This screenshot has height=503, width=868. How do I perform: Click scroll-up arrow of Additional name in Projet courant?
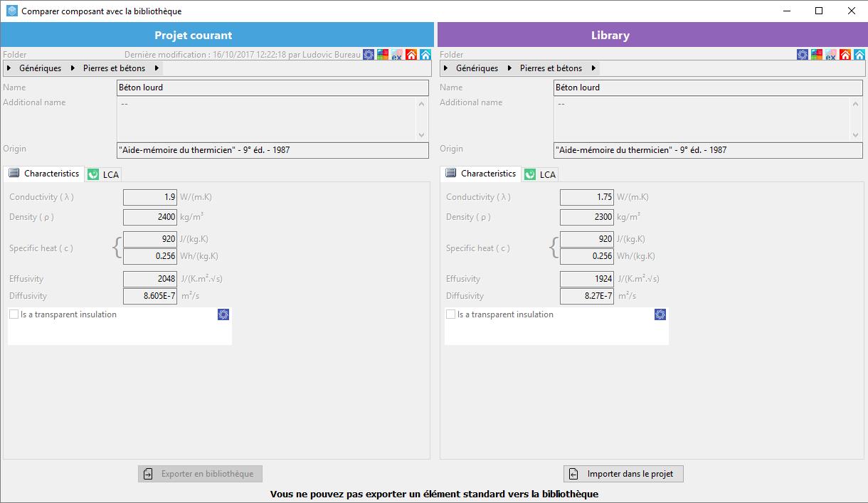coord(422,105)
